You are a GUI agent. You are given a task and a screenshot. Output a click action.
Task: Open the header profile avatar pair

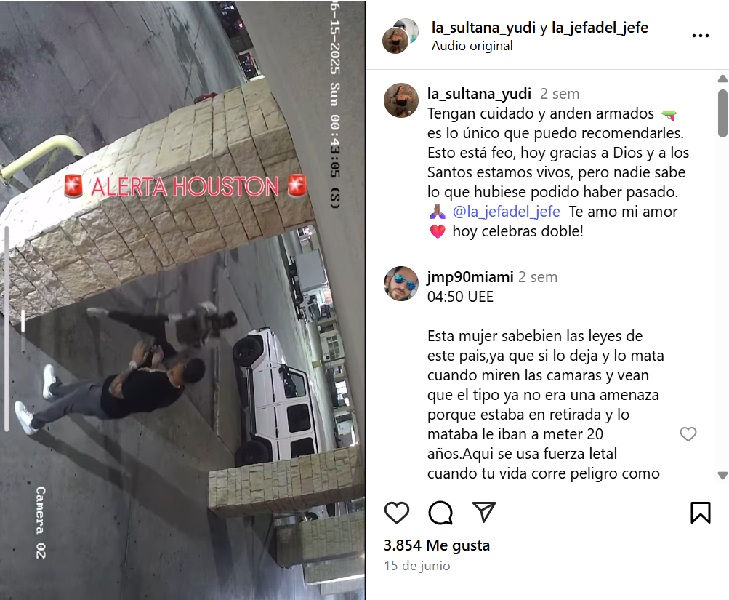(x=400, y=36)
